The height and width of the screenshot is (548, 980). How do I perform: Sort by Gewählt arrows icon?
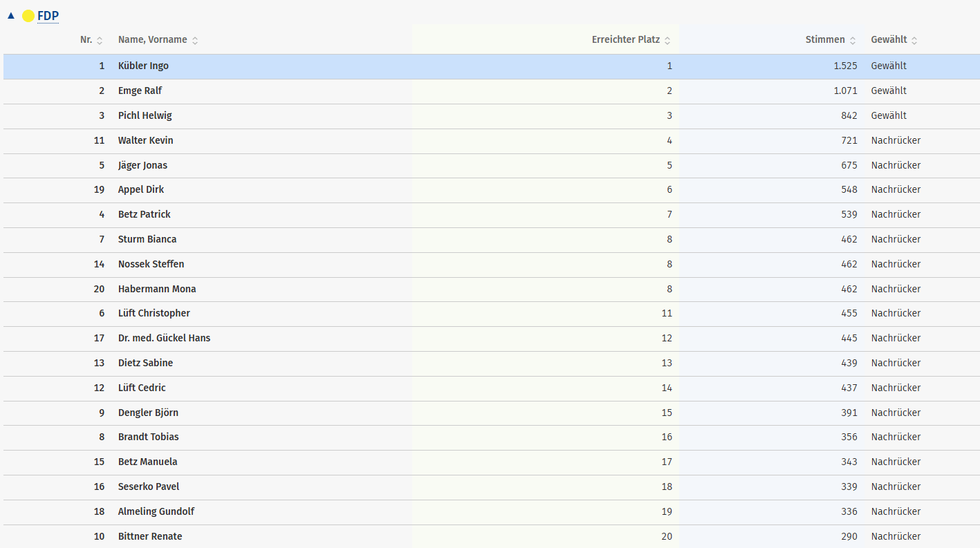click(x=914, y=41)
